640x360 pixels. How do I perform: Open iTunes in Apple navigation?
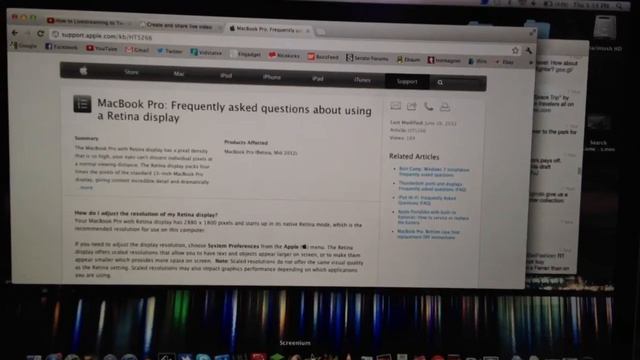coord(362,80)
